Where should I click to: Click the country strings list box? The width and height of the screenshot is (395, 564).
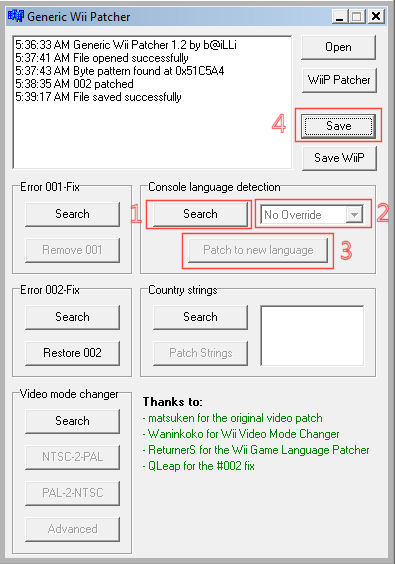point(312,336)
